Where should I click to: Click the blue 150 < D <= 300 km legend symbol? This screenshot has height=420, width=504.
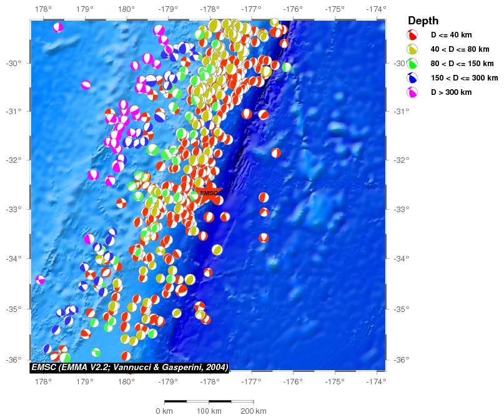412,78
